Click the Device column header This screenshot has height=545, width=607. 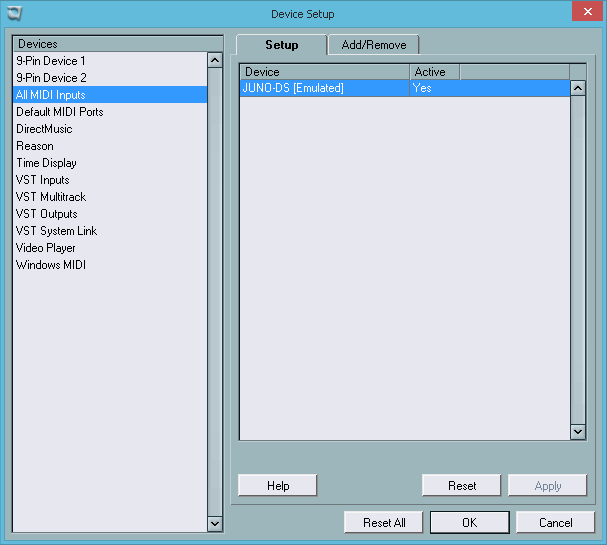tap(324, 72)
